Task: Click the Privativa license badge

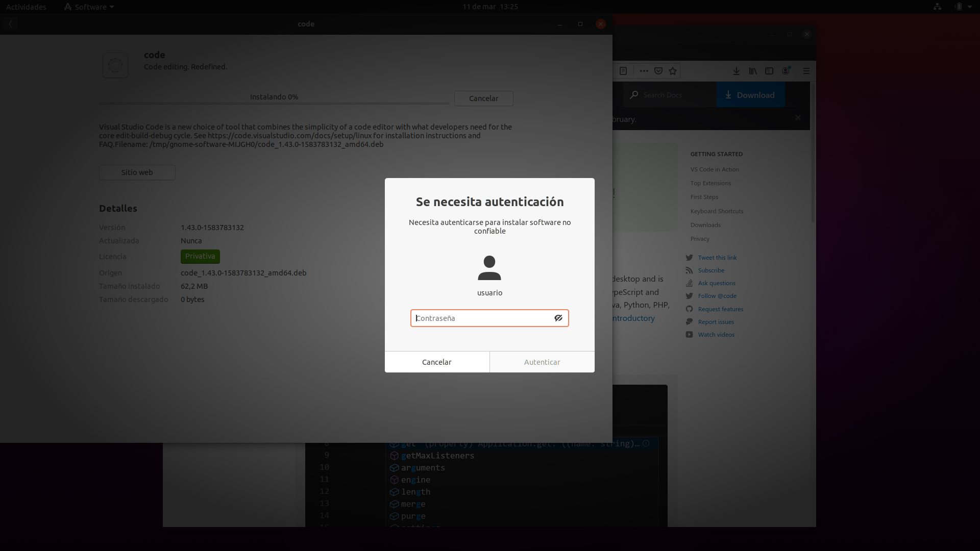Action: pos(200,256)
